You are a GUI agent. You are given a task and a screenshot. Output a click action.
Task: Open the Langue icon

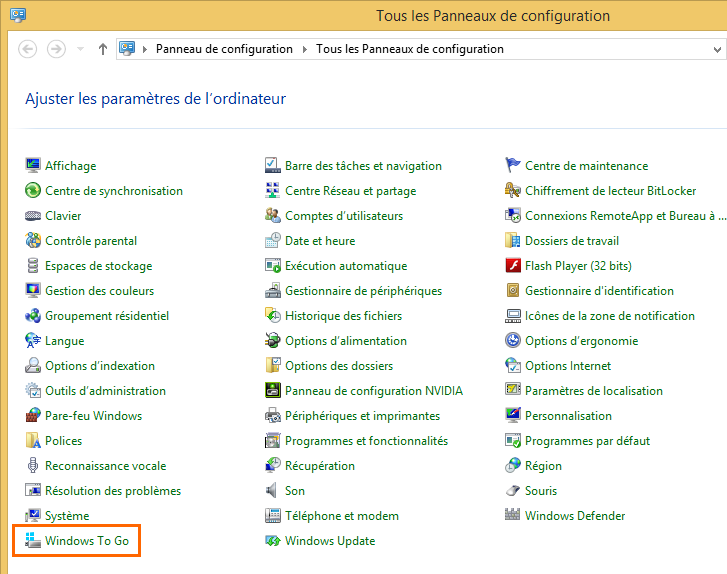[33, 340]
